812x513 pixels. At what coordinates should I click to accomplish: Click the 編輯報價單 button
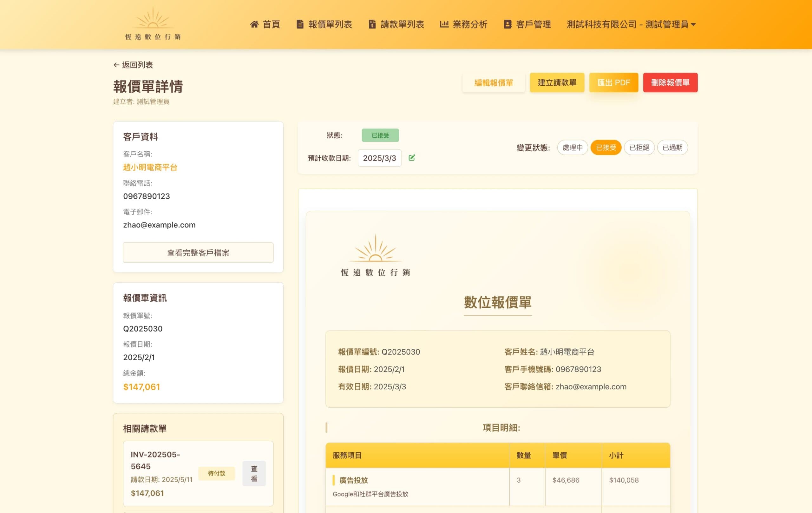493,82
